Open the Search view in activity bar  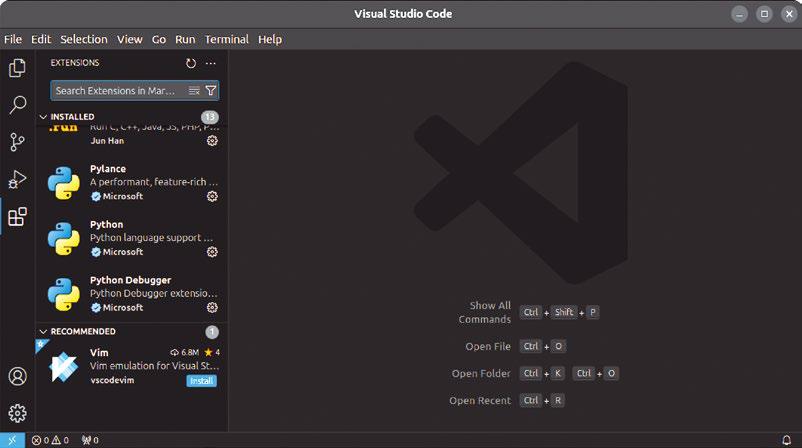tap(17, 105)
